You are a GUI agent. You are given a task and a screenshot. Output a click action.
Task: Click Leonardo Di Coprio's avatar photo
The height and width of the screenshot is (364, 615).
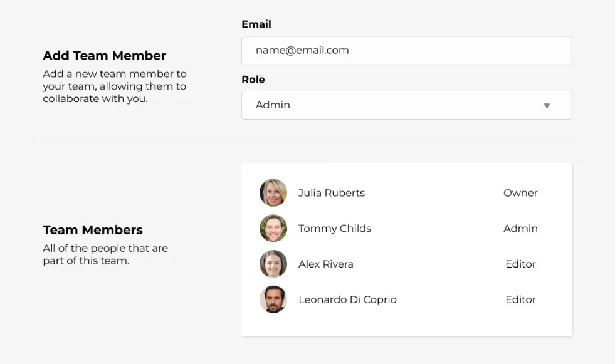pos(273,299)
